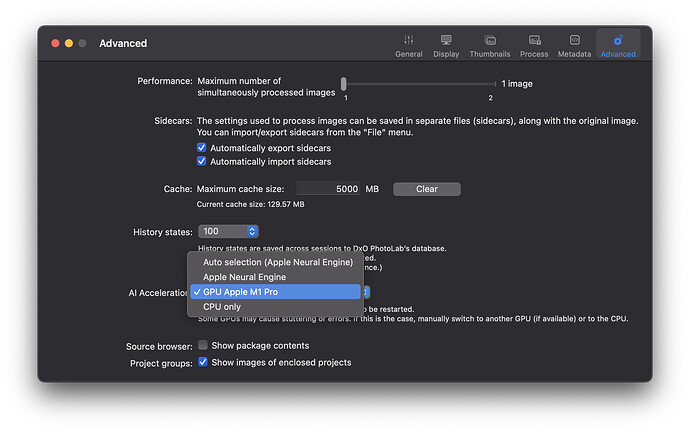Open the Metadata preferences tab icon
This screenshot has width=690, height=432.
574,40
